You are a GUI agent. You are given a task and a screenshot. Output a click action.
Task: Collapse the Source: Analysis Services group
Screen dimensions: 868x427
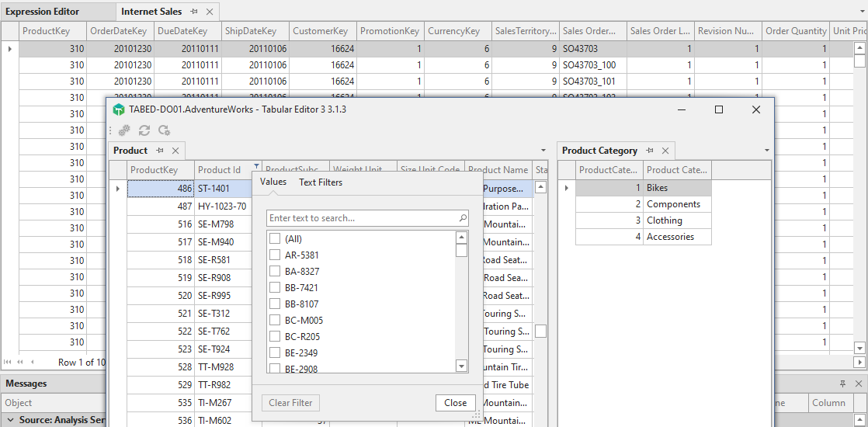click(9, 420)
